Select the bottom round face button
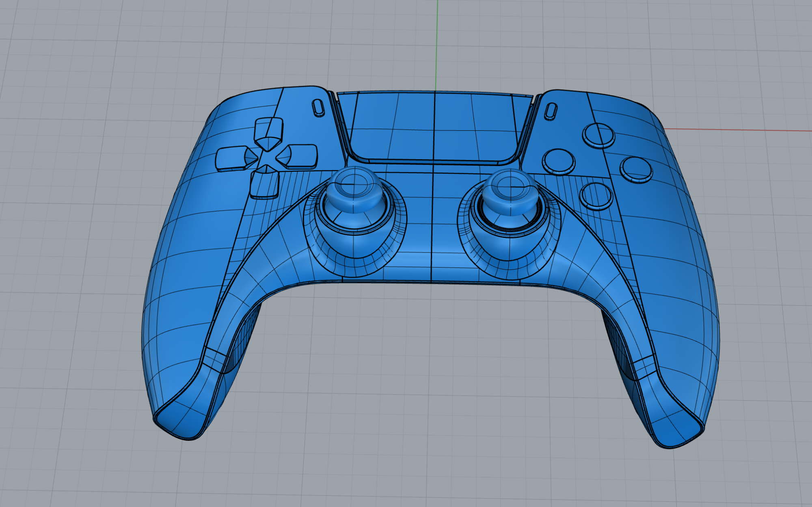Screen dimensions: 812x507 coord(596,196)
